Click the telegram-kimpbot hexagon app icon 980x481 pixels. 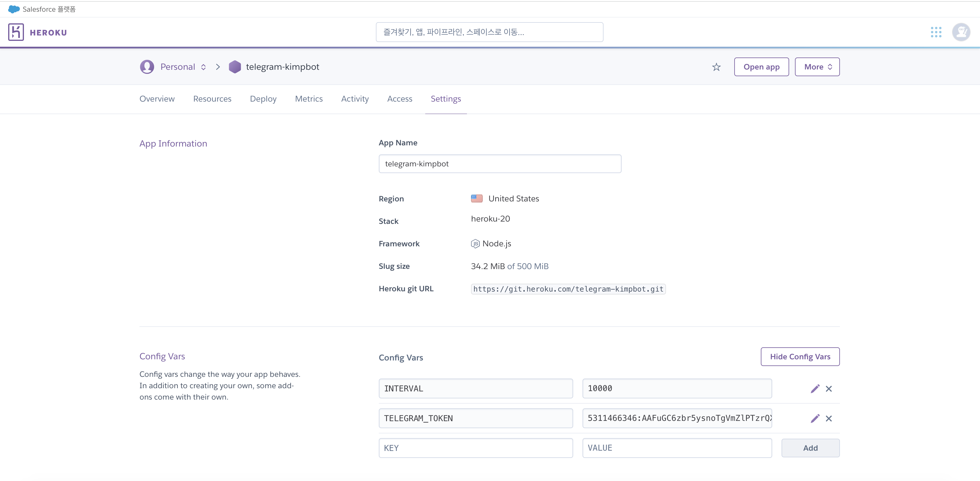pos(235,67)
